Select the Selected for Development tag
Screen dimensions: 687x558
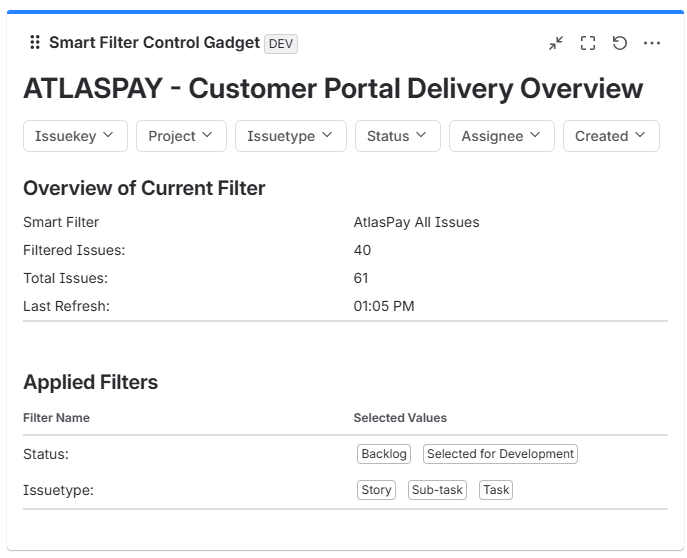pos(500,454)
